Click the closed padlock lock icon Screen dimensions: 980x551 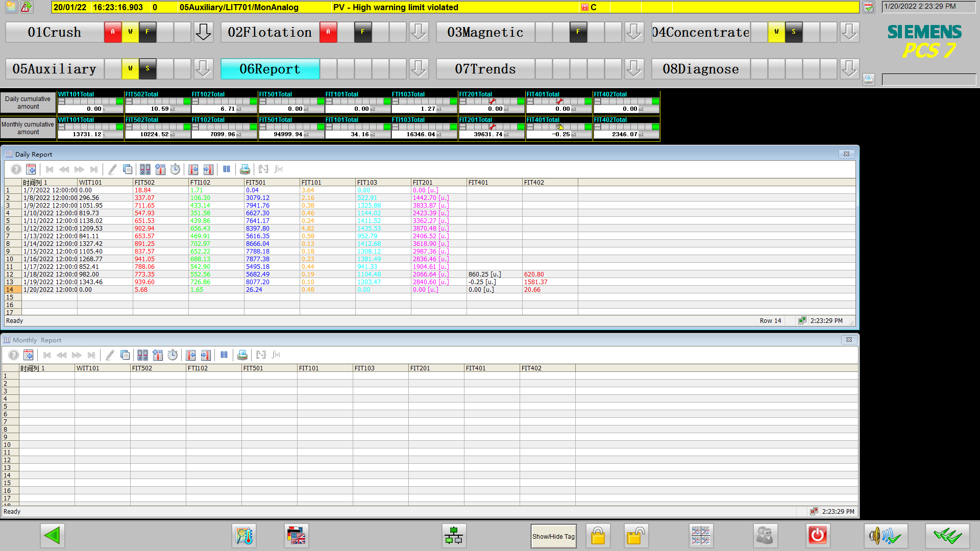point(598,536)
